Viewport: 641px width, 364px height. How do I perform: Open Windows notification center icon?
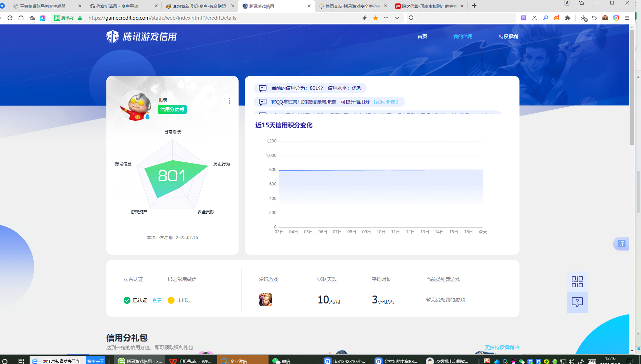(x=630, y=361)
